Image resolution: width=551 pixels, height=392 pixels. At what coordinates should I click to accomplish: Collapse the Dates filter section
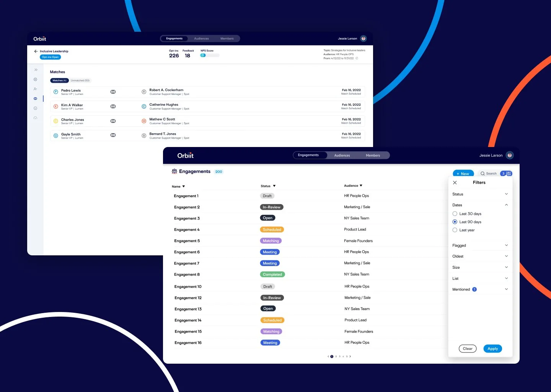(506, 205)
